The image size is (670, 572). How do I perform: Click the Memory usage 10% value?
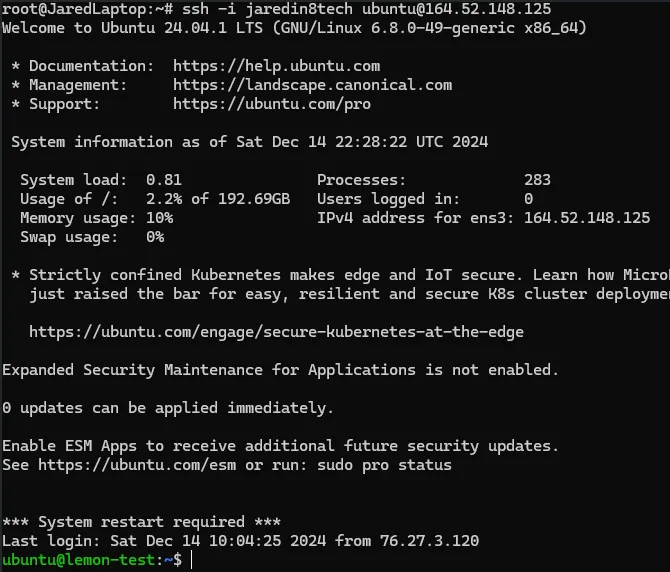tap(159, 218)
